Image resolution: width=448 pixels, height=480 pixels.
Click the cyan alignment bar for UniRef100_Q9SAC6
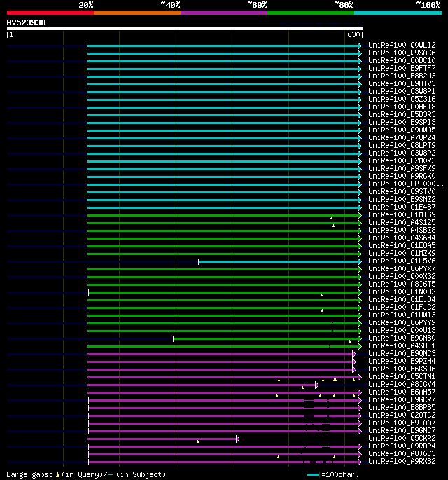coord(223,53)
